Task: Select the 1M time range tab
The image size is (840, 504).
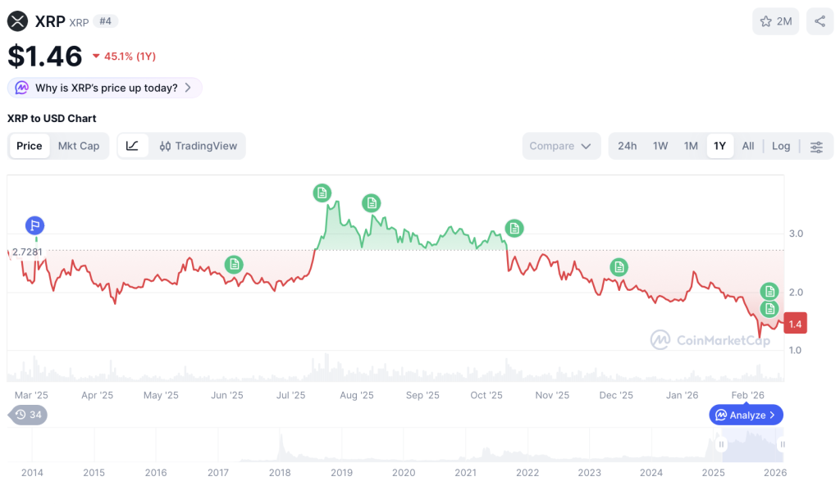Action: click(x=691, y=146)
